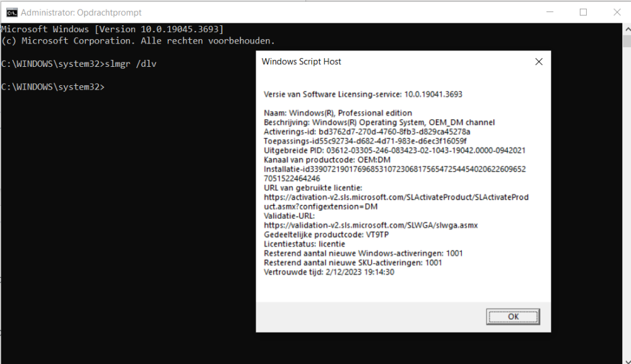Image resolution: width=631 pixels, height=364 pixels.
Task: Click the empty system32 prompt line
Action: pos(53,86)
